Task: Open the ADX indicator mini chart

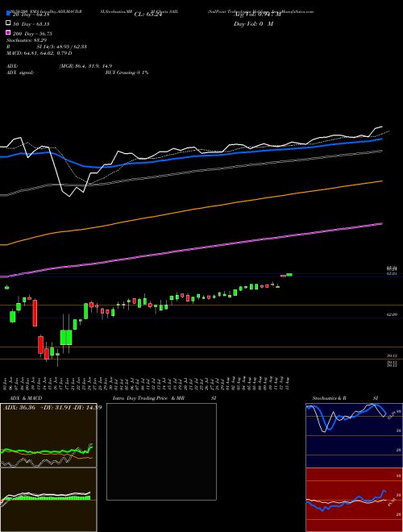Action: pos(48,435)
